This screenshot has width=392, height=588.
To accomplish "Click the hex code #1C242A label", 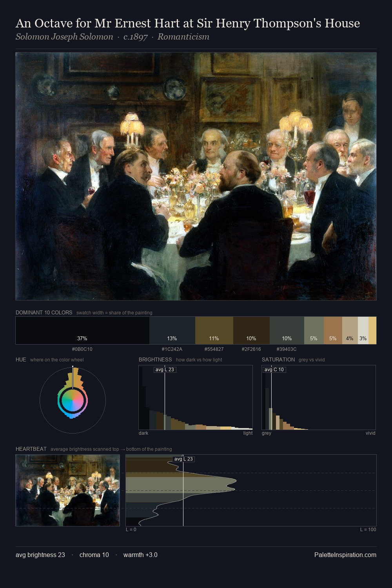I will tap(172, 349).
